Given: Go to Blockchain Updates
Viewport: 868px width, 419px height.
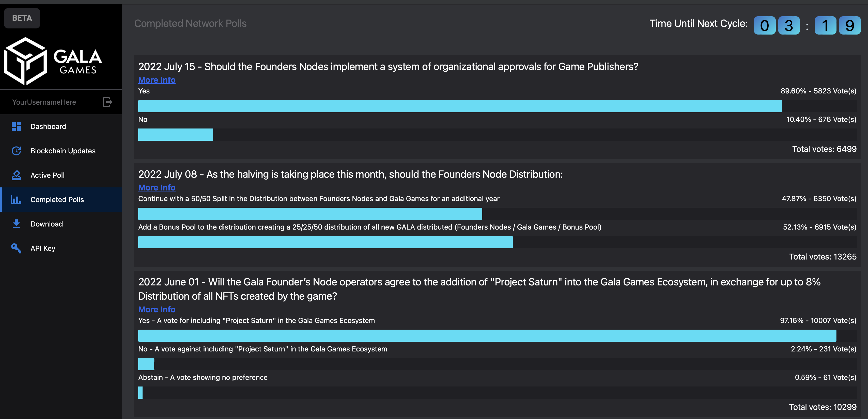Looking at the screenshot, I should (61, 151).
